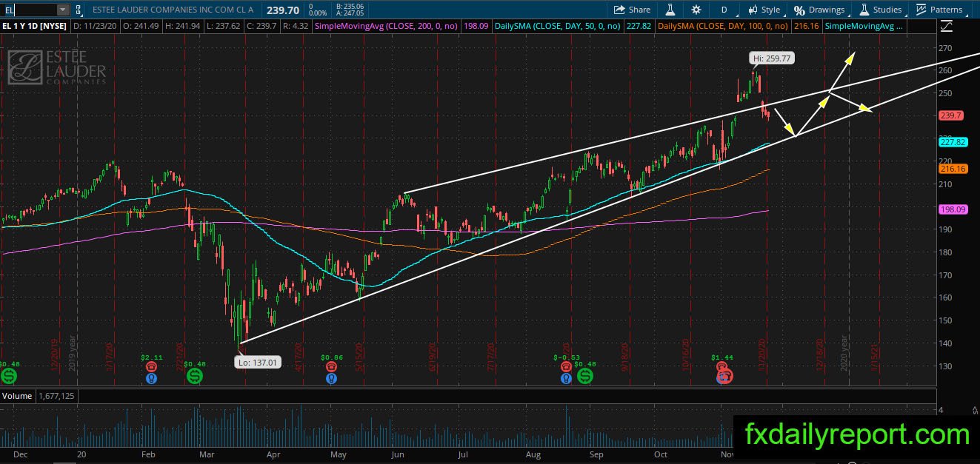The image size is (980, 464).
Task: Open the D timeframe selector
Action: tap(724, 10)
